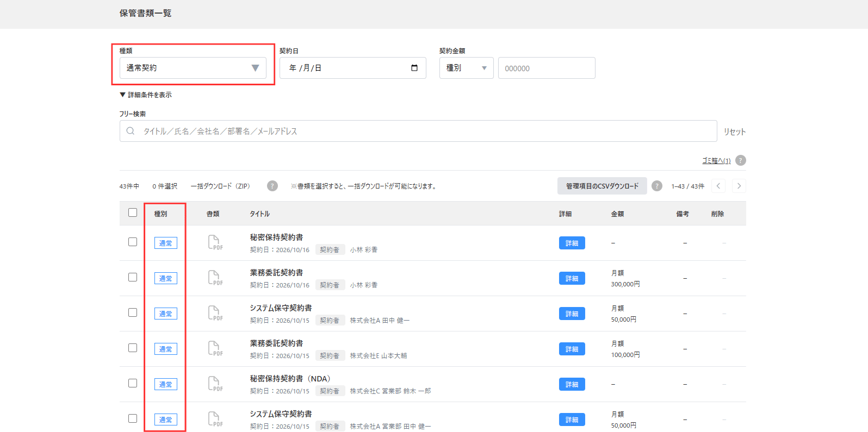The width and height of the screenshot is (868, 432).
Task: Click 詳細 button for 秘密保持契約書（NDA）
Action: pos(572,384)
